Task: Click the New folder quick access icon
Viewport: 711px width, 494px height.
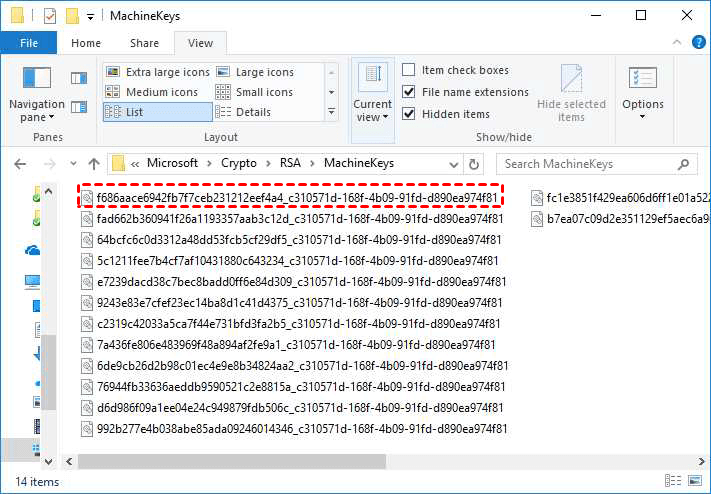Action: click(72, 16)
